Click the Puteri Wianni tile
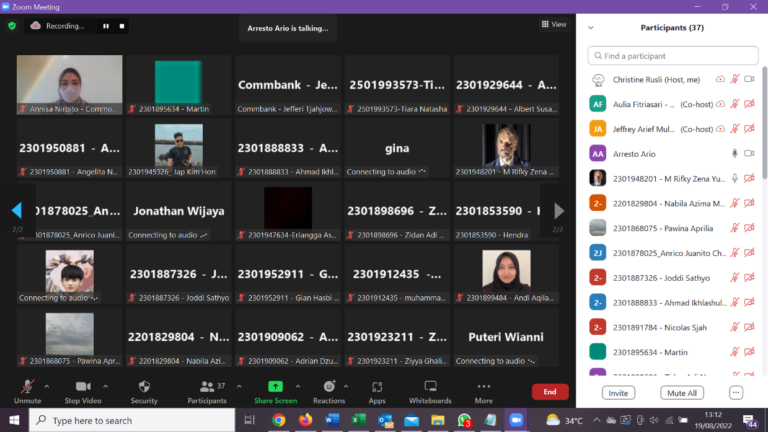The height and width of the screenshot is (432, 768). [x=506, y=337]
